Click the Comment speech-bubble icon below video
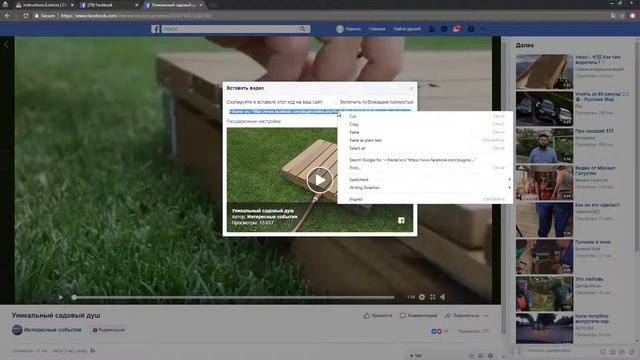Image resolution: width=640 pixels, height=360 pixels. [403, 316]
